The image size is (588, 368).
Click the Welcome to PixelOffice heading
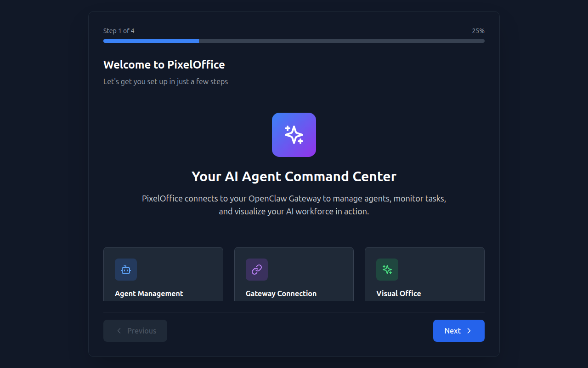pos(164,64)
